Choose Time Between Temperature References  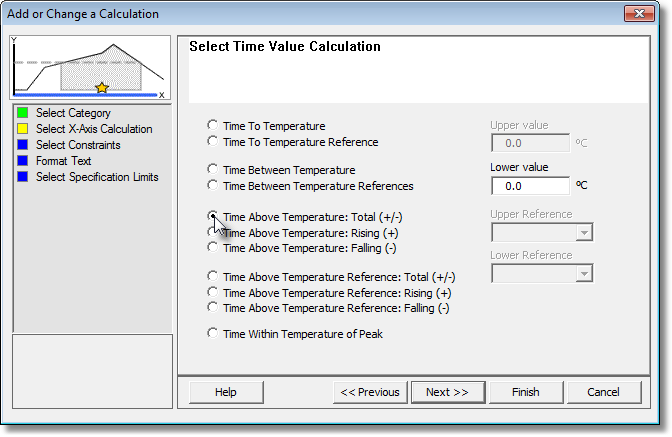pos(212,185)
